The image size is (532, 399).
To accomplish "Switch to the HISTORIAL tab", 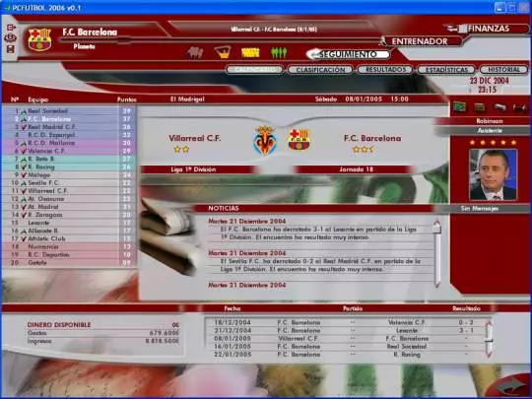I will [x=503, y=69].
